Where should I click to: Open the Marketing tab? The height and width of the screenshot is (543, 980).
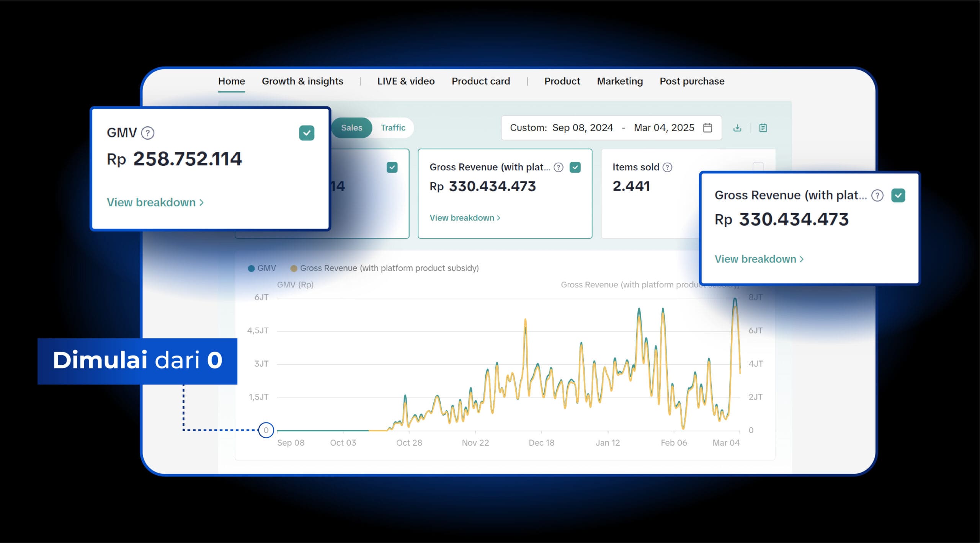pos(620,81)
